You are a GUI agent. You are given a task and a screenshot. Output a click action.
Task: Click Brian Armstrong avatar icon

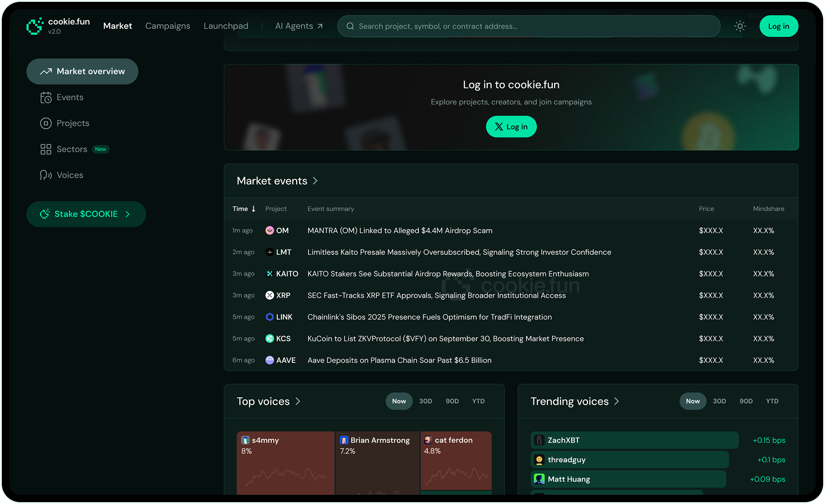[344, 440]
